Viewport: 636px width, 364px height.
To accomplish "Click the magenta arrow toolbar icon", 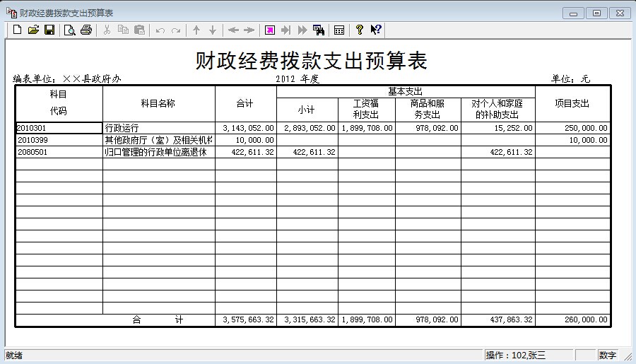I will [269, 30].
